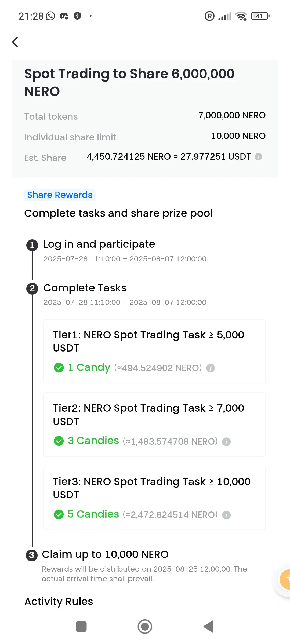Open Tier2 7,000 USDT trading task card
The width and height of the screenshot is (290, 644).
[155, 425]
